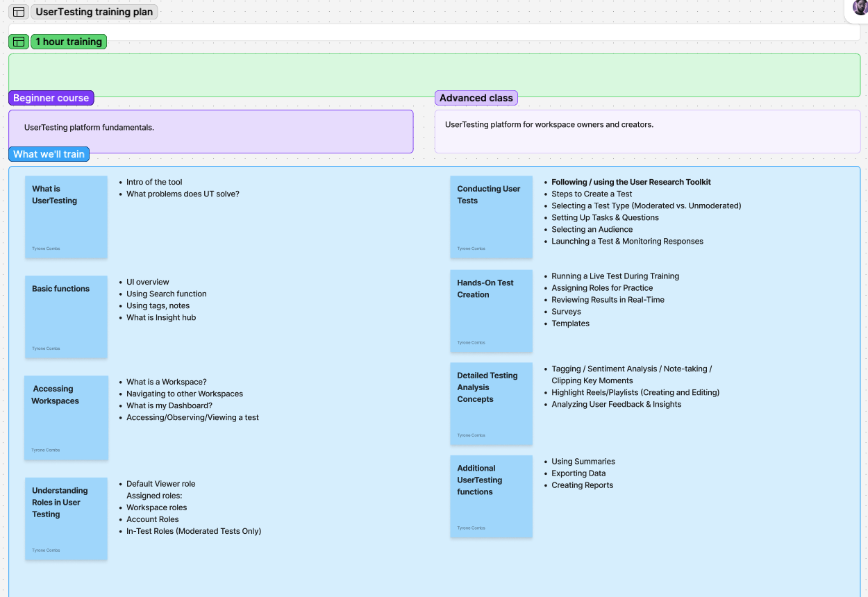Screen dimensions: 868x597
Task: Click the UserTesting platform fundamentals text
Action: [x=89, y=128]
